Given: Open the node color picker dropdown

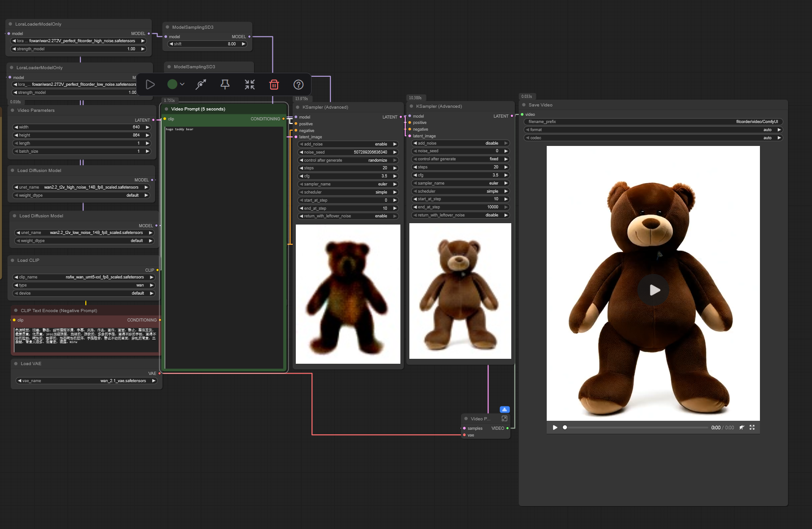Looking at the screenshot, I should point(176,84).
